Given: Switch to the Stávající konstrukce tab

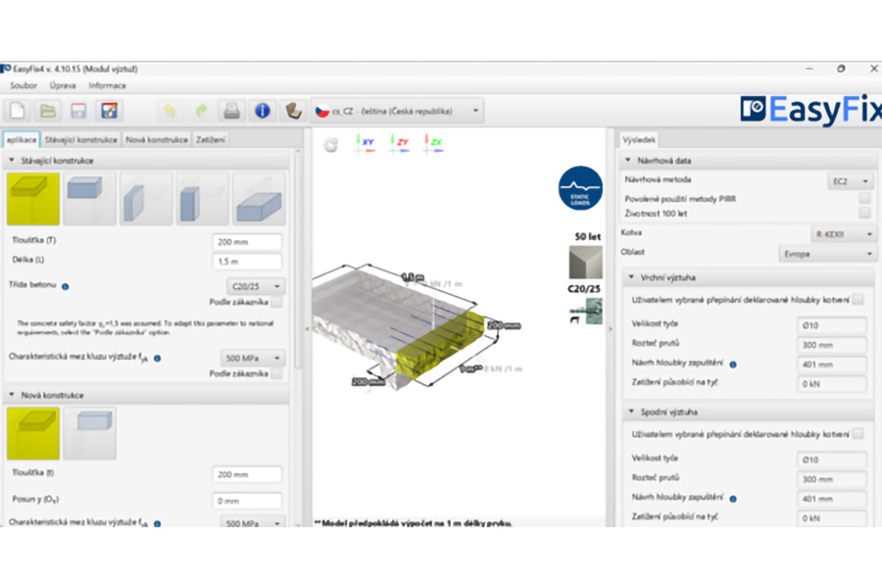Looking at the screenshot, I should coord(81,139).
